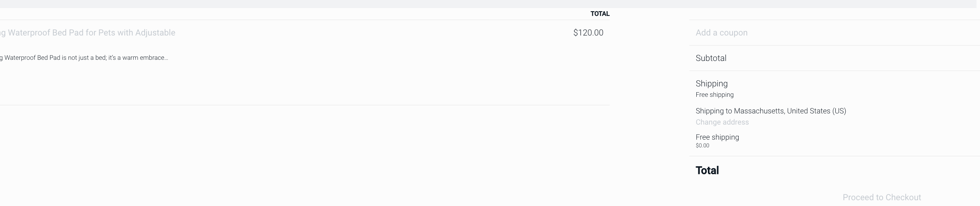This screenshot has height=206, width=980.
Task: Click the Proceed to Checkout button
Action: [x=881, y=198]
